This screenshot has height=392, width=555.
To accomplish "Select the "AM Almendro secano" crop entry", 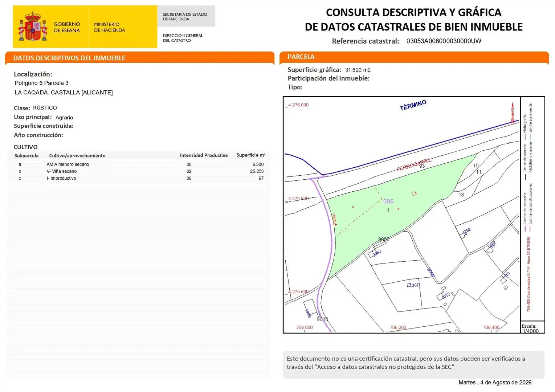I will 68,164.
